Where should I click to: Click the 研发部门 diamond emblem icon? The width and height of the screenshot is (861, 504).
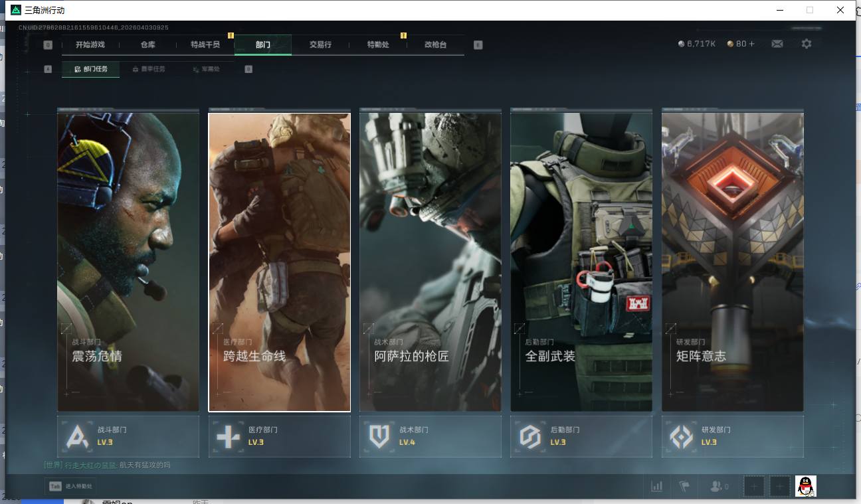click(x=682, y=436)
